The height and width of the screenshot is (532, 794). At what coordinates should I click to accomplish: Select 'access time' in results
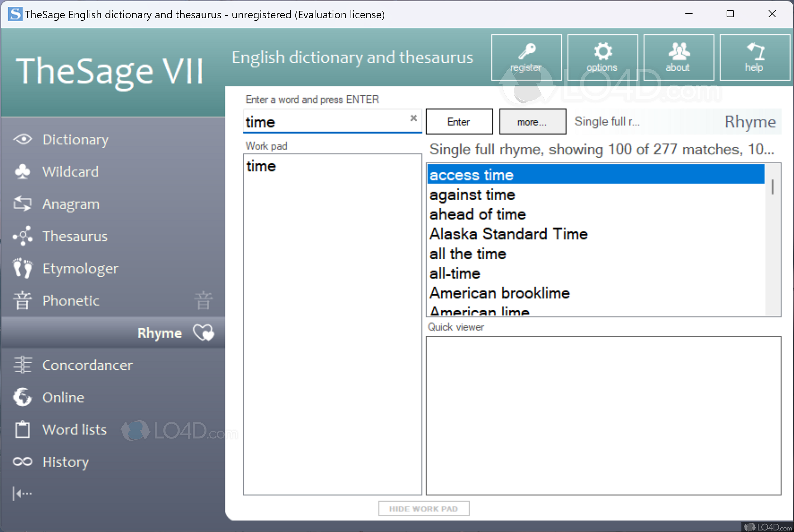click(595, 174)
